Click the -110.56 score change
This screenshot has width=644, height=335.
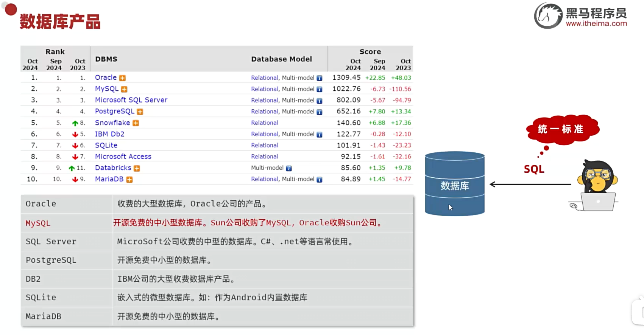point(400,89)
